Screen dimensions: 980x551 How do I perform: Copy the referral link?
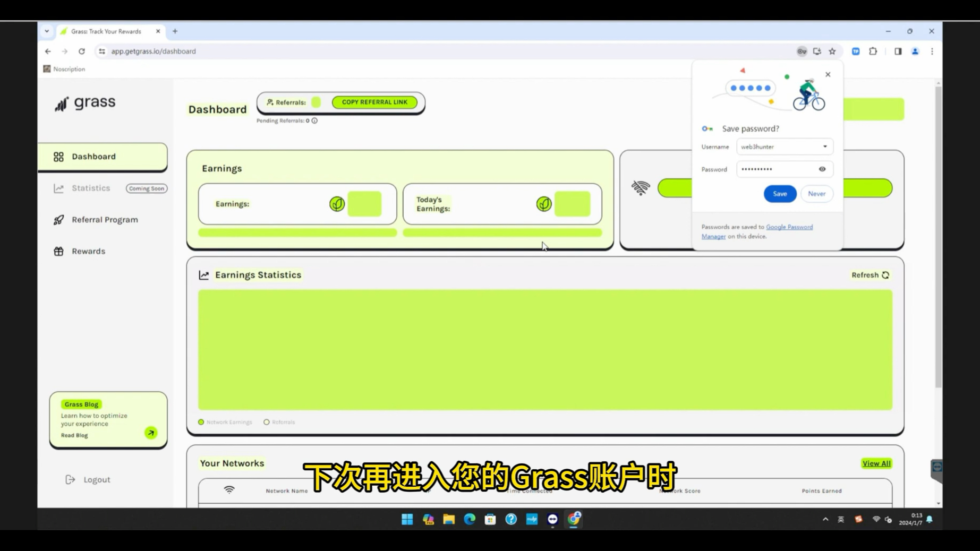(374, 102)
